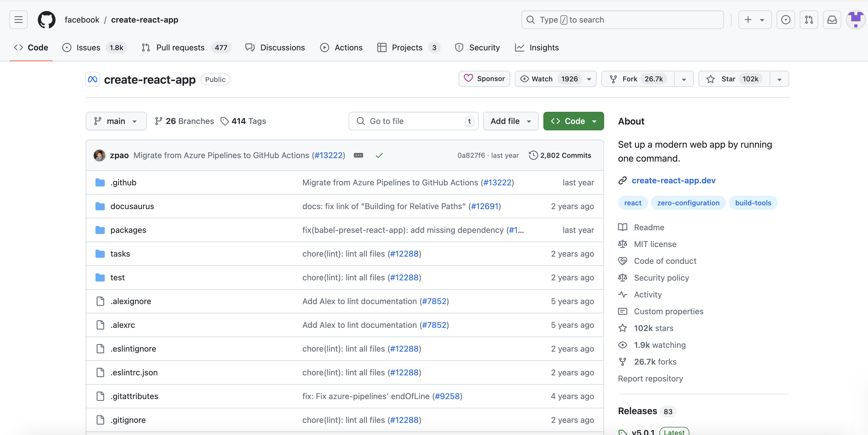
Task: Open the fork options dropdown arrow
Action: pyautogui.click(x=684, y=79)
